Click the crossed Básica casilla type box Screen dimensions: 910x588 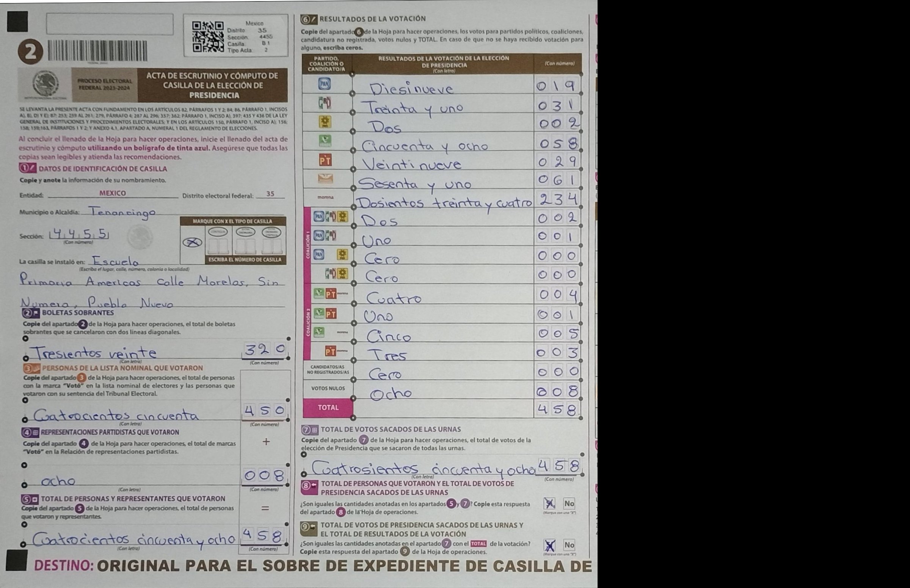click(192, 242)
